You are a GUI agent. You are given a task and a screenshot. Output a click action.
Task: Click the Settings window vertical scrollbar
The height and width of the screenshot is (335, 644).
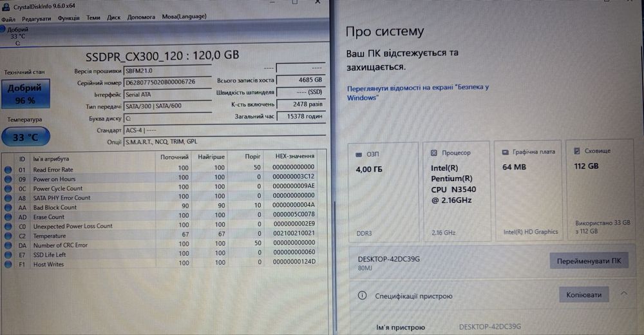[x=336, y=265]
